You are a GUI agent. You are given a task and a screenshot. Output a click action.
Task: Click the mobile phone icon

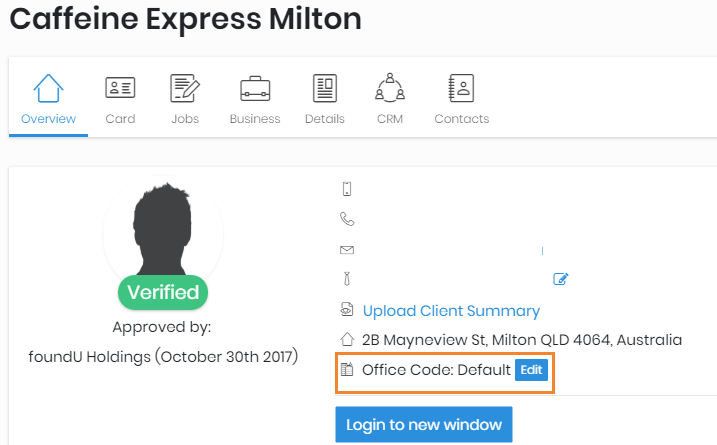[347, 189]
